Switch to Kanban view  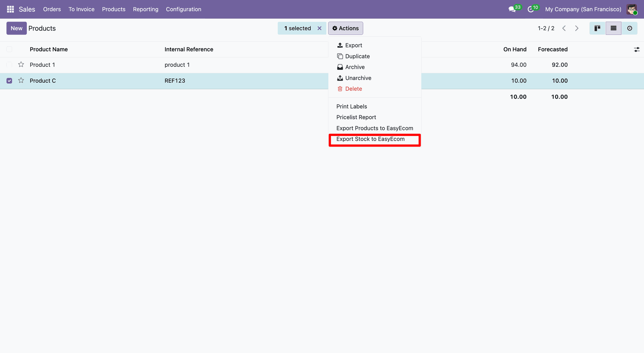[x=597, y=28]
